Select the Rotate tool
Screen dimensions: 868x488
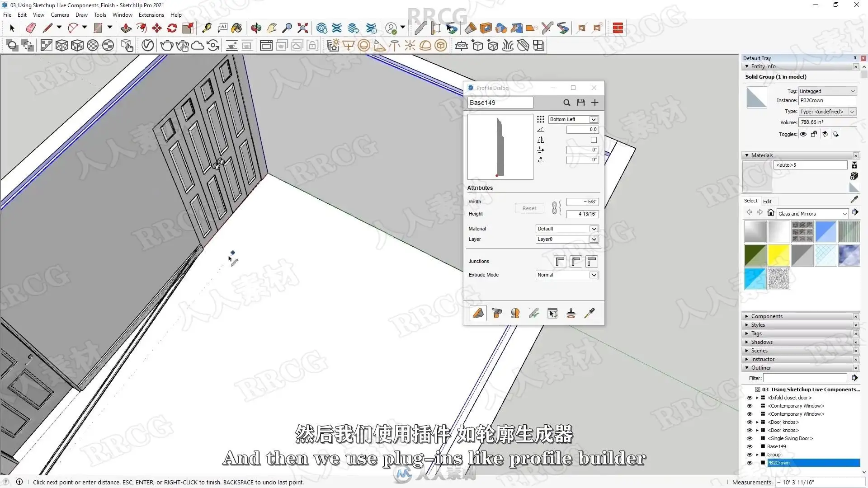click(172, 28)
